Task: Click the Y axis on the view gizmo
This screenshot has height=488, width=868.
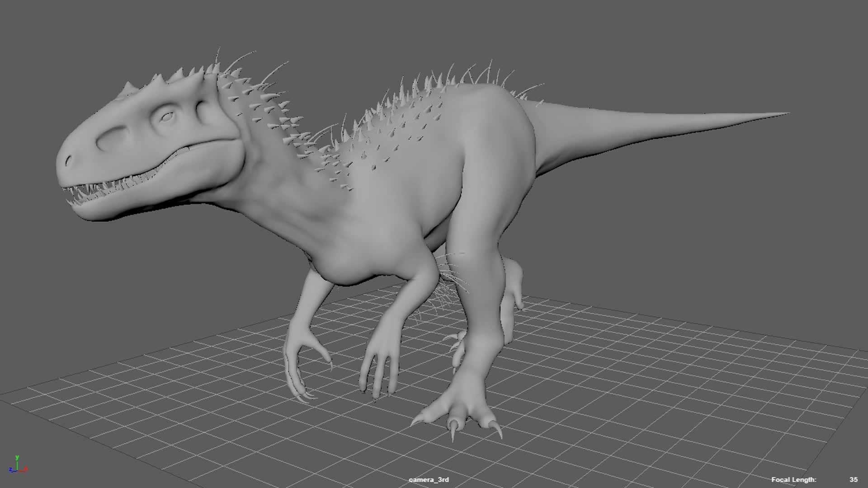Action: tap(17, 460)
